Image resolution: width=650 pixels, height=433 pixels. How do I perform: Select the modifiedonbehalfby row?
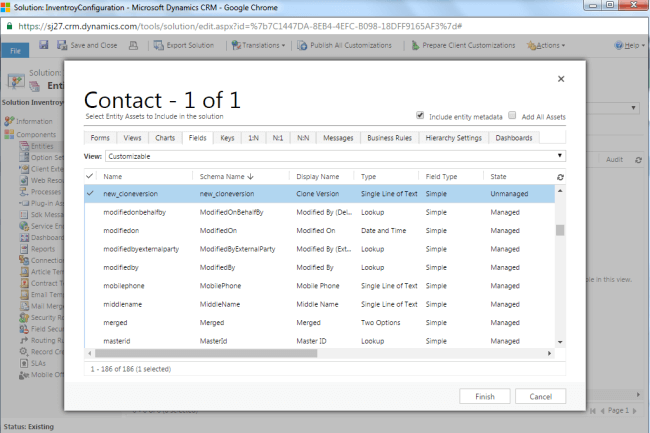click(319, 212)
